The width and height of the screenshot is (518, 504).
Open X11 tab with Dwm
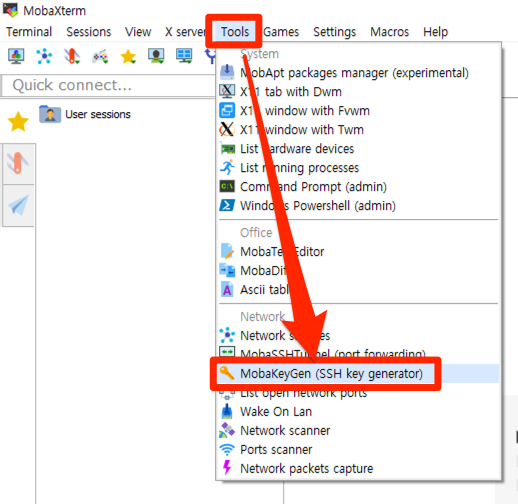click(x=358, y=92)
